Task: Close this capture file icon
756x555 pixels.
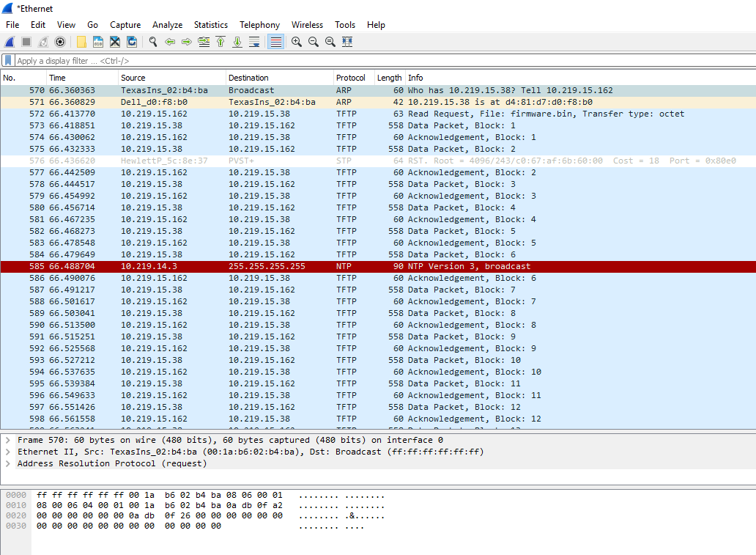Action: (x=115, y=42)
